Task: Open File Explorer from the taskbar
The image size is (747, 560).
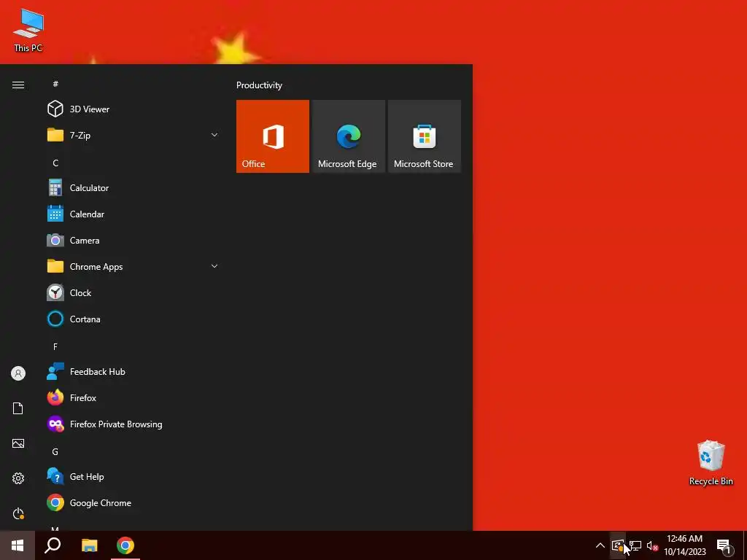Action: [89, 545]
